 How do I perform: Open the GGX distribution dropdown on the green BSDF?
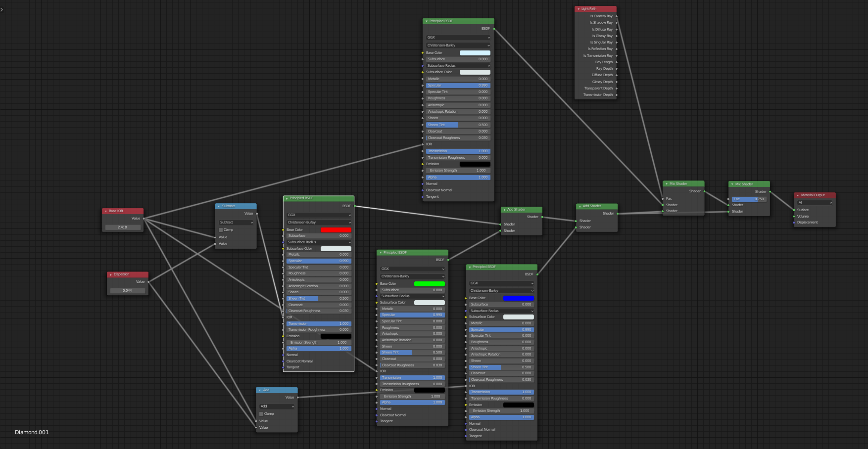(412, 269)
